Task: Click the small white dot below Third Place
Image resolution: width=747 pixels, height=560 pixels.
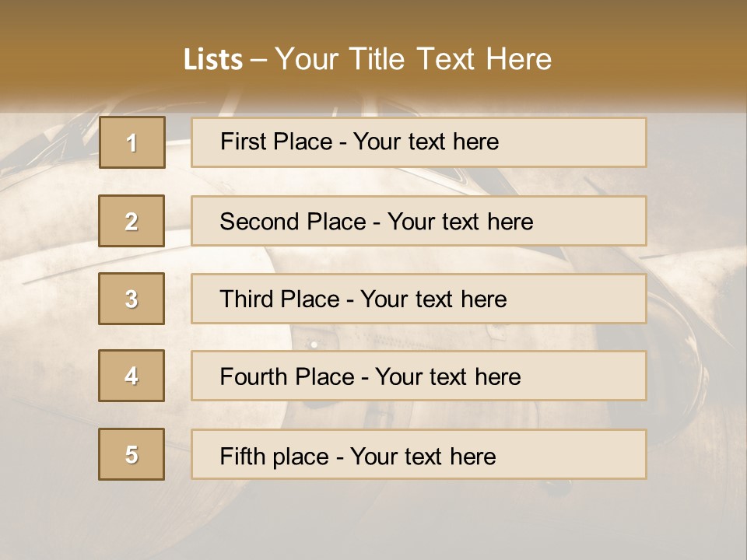Action: (314, 343)
